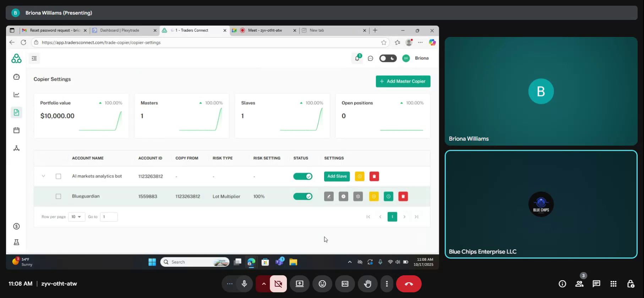Click the green clock icon for Blueguardian
The image size is (644, 298).
pos(388,196)
